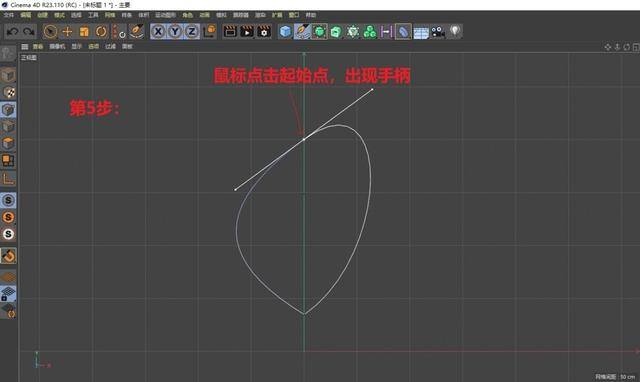Toggle Enable Snap icon
This screenshot has width=640, height=382.
(8, 256)
